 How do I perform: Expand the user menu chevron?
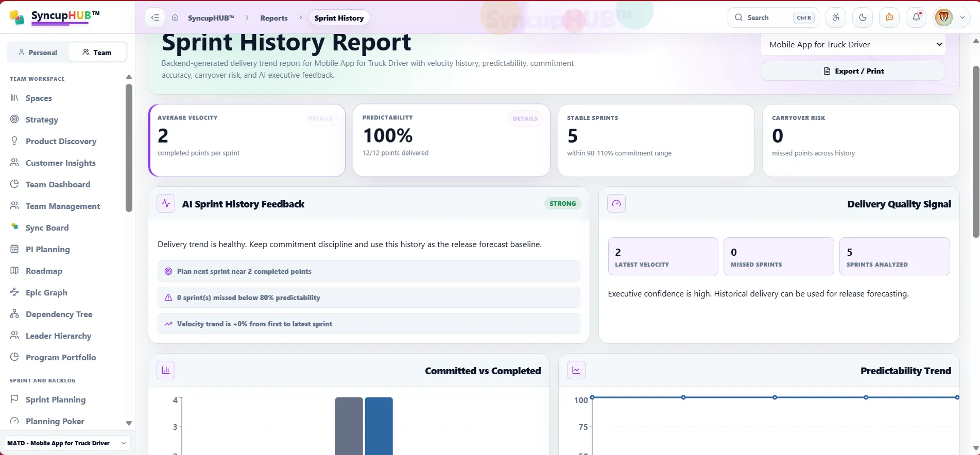(x=962, y=17)
